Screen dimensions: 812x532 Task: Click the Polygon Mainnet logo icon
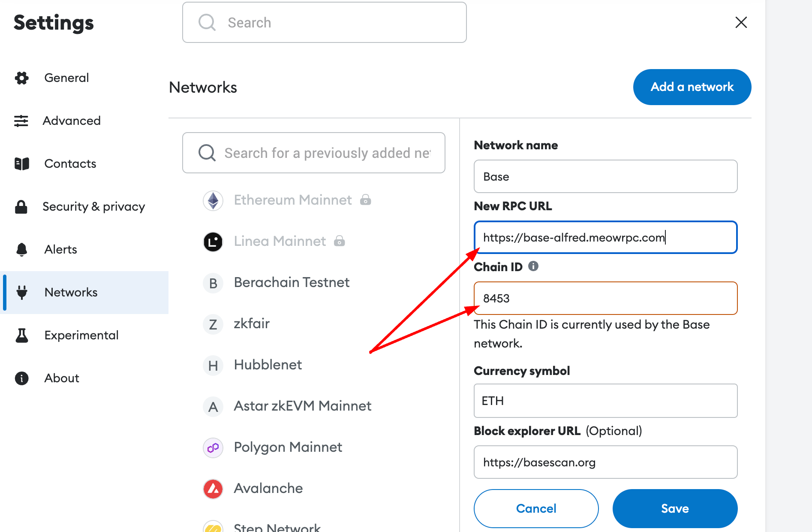click(213, 448)
